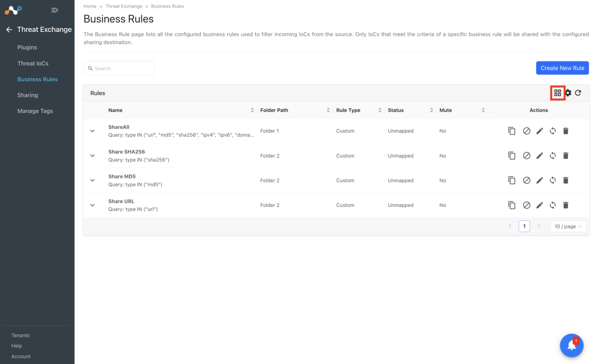This screenshot has width=594, height=364.
Task: Click the ShareAll query text
Action: [181, 134]
